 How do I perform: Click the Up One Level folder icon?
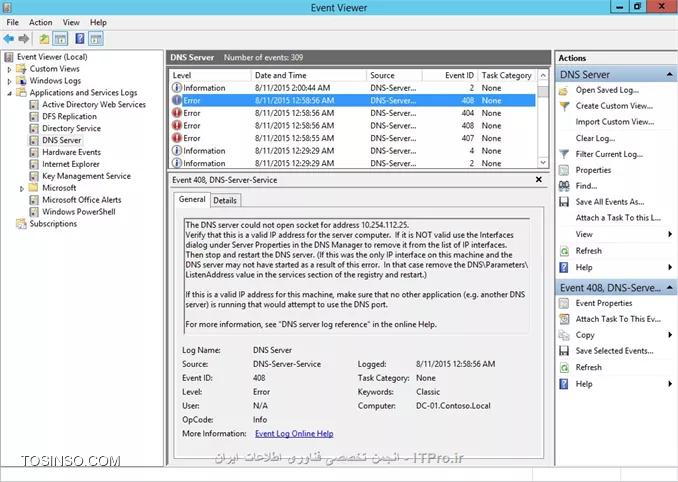[x=44, y=39]
